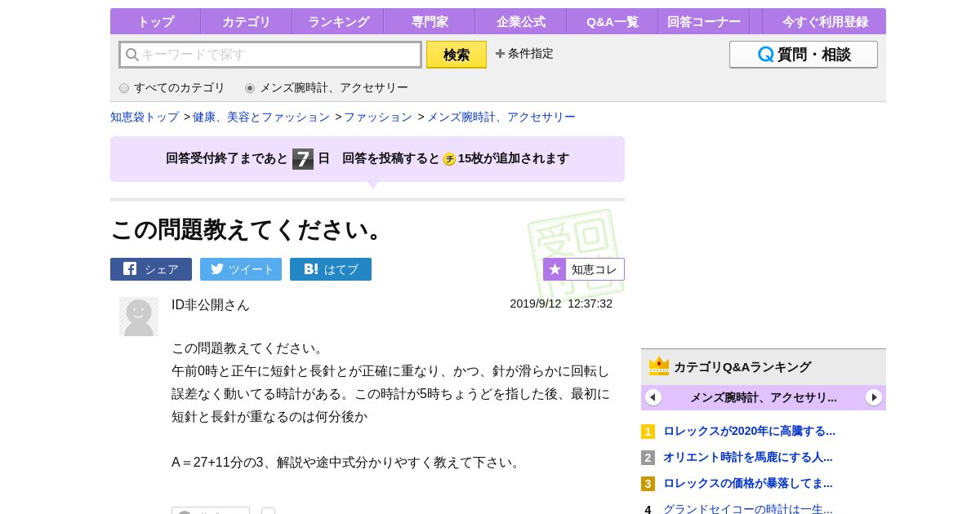
Task: Click the ID非公開さん username text
Action: (211, 304)
